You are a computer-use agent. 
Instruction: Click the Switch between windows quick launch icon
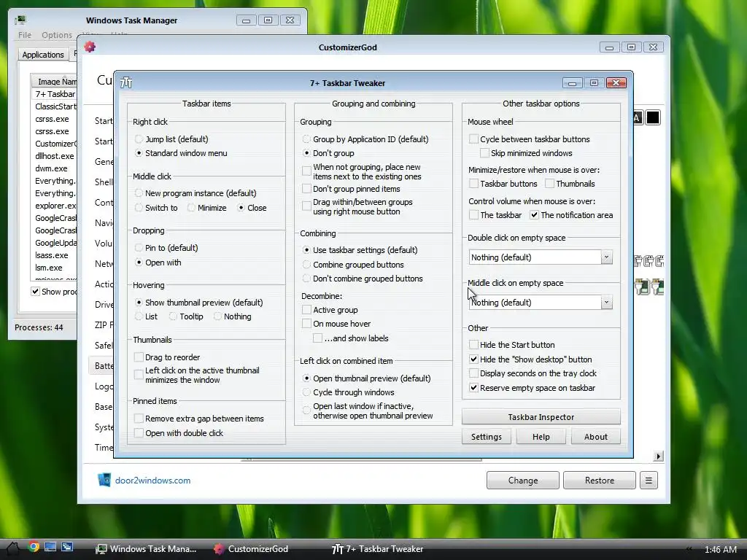point(66,547)
